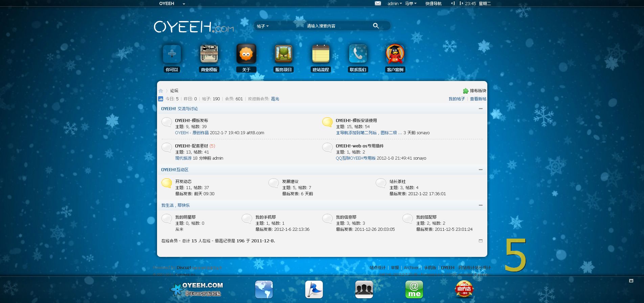Open the 发展建议 forum title
Screen dimensions: 644x303
click(x=290, y=182)
